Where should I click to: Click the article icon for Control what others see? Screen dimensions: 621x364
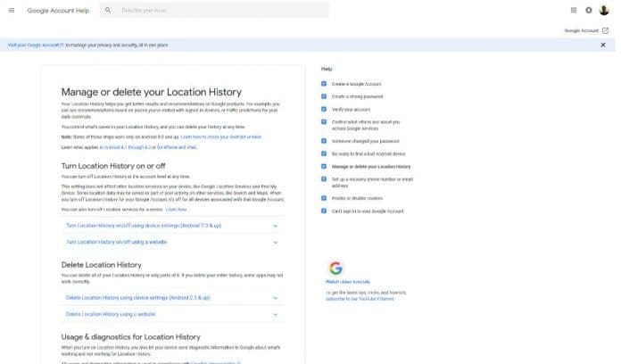[324, 122]
